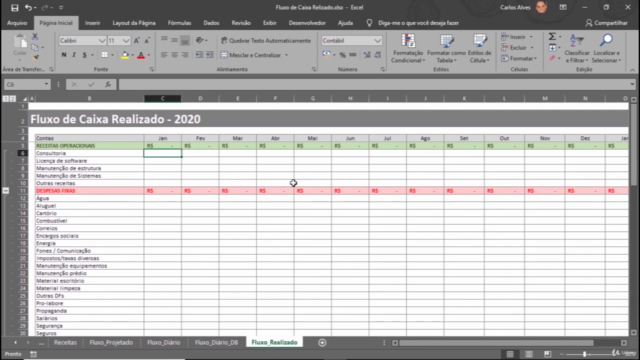Click the insert function fx icon
Screen dimensions: 640x360
(108, 84)
